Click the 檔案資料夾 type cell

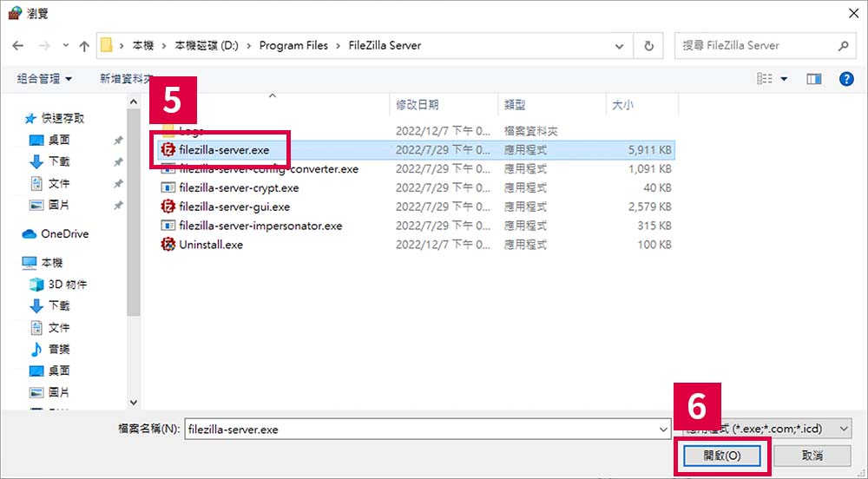pos(530,131)
